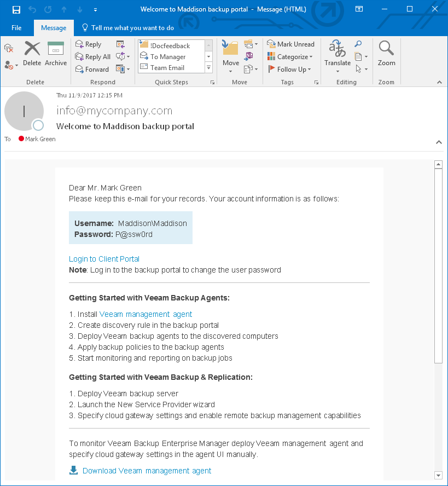Click the subject Welcome to Maddison backup portal
This screenshot has width=448, height=486.
(x=125, y=126)
